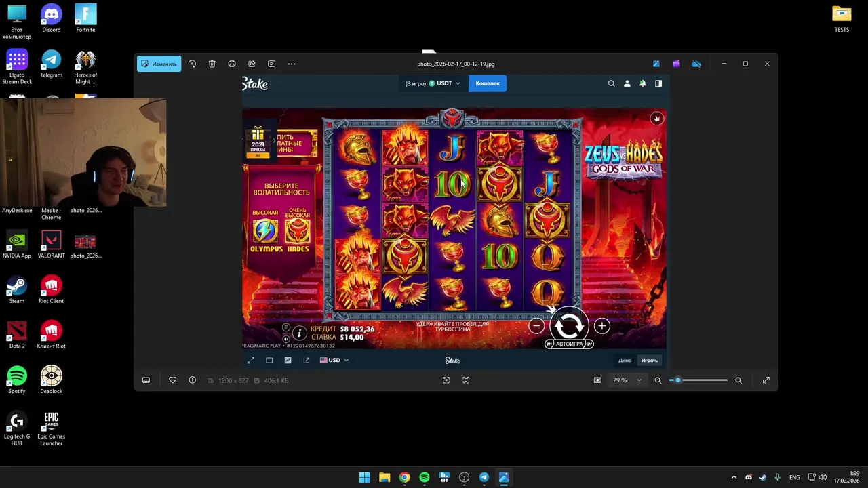Zoom out with the minus magnifier
This screenshot has height=488, width=868.
(x=658, y=380)
